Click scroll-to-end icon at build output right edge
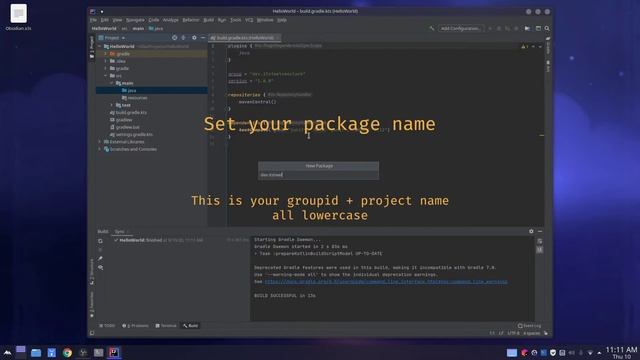The height and width of the screenshot is (360, 640). click(540, 250)
